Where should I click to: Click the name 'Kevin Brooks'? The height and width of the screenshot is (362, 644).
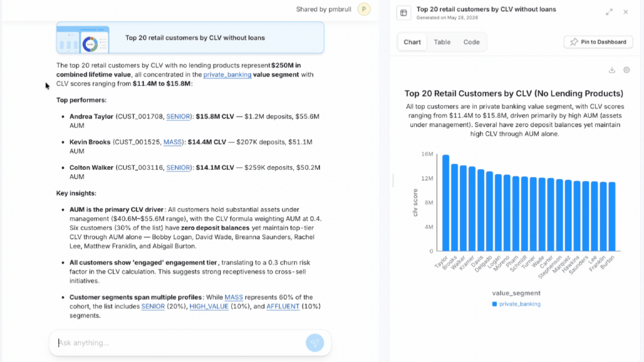pos(90,142)
